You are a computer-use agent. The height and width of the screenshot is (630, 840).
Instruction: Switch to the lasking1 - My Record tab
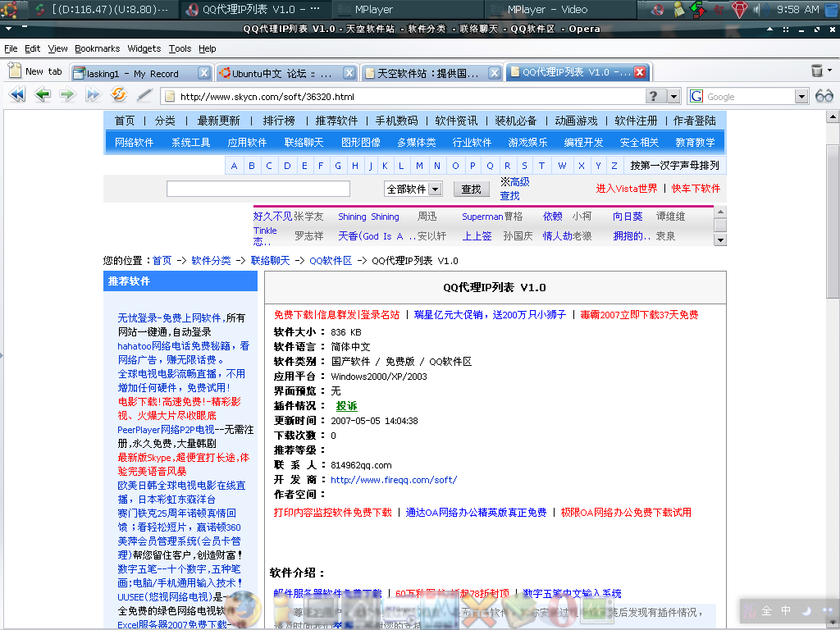[132, 73]
